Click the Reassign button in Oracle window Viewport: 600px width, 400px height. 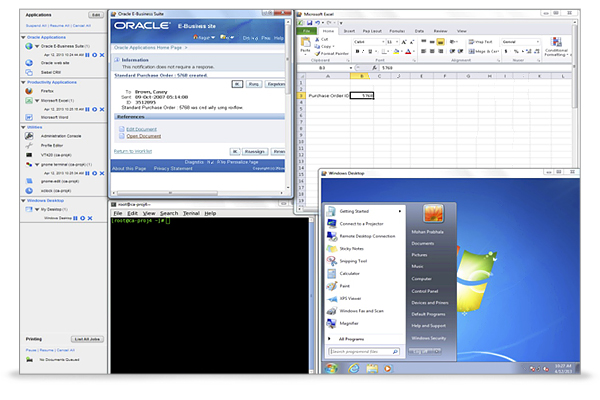pyautogui.click(x=254, y=152)
